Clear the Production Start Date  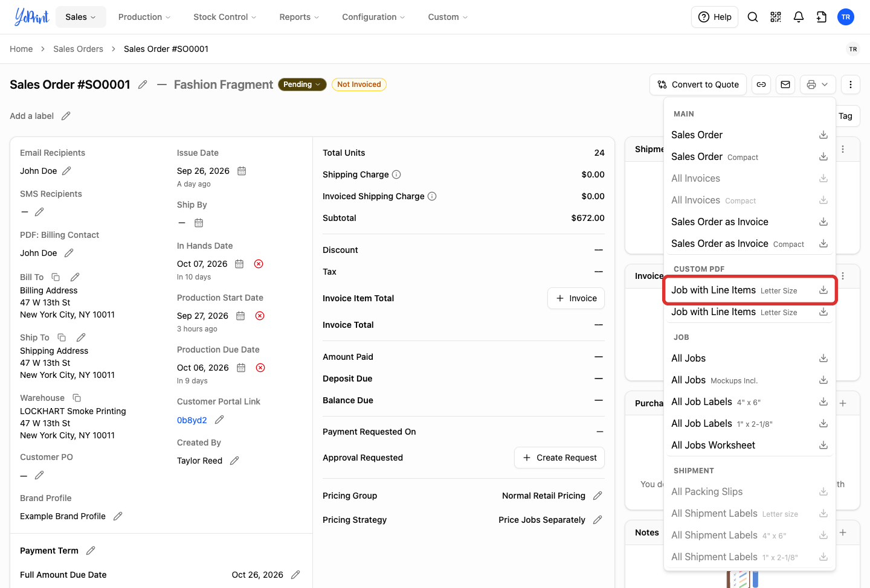click(260, 316)
